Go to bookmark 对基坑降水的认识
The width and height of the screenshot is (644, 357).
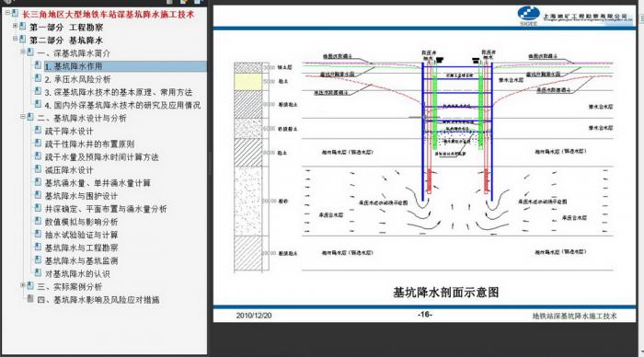[x=77, y=273]
